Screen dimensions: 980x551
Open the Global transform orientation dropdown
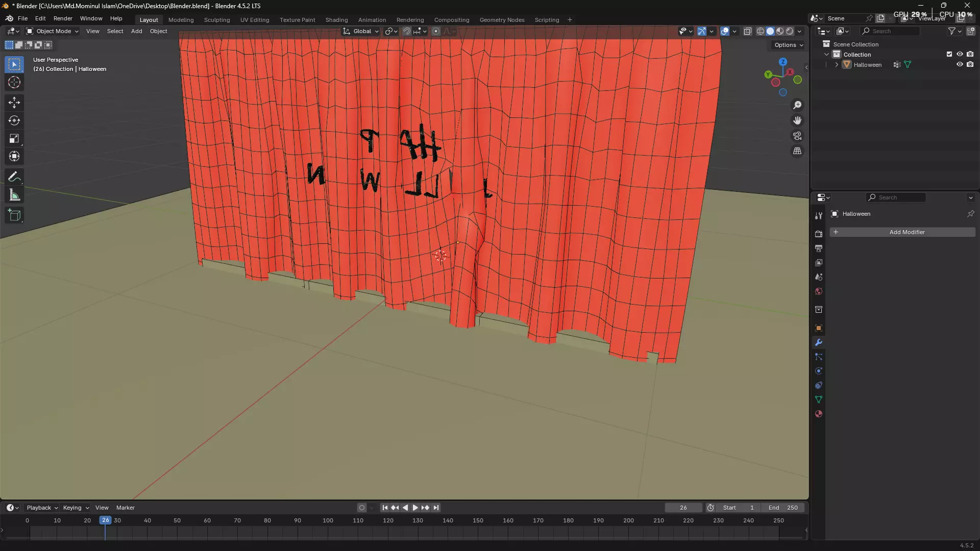(x=361, y=31)
